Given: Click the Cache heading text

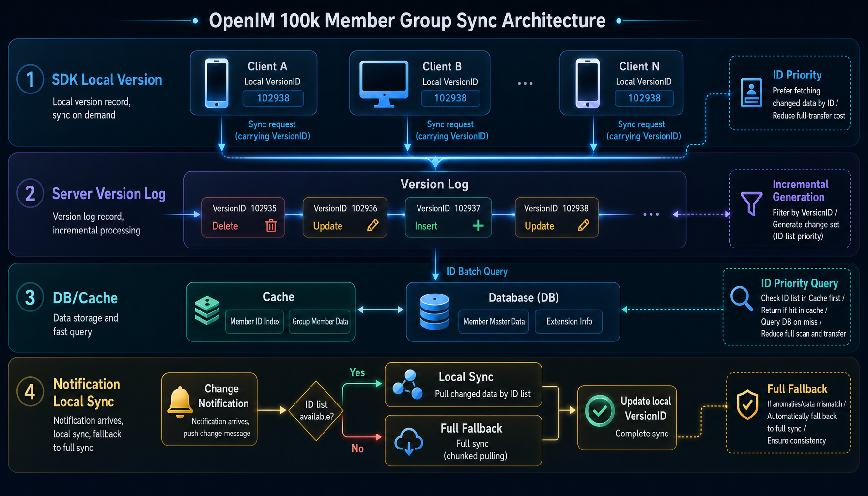Looking at the screenshot, I should click(279, 297).
